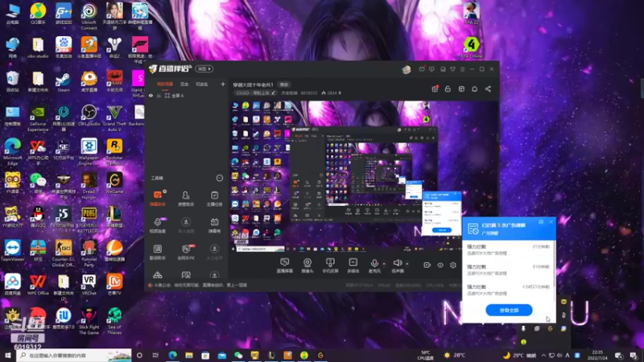The height and width of the screenshot is (362, 644).
Task: Open streaming settings gear in bottom toolbar
Action: pos(453,265)
